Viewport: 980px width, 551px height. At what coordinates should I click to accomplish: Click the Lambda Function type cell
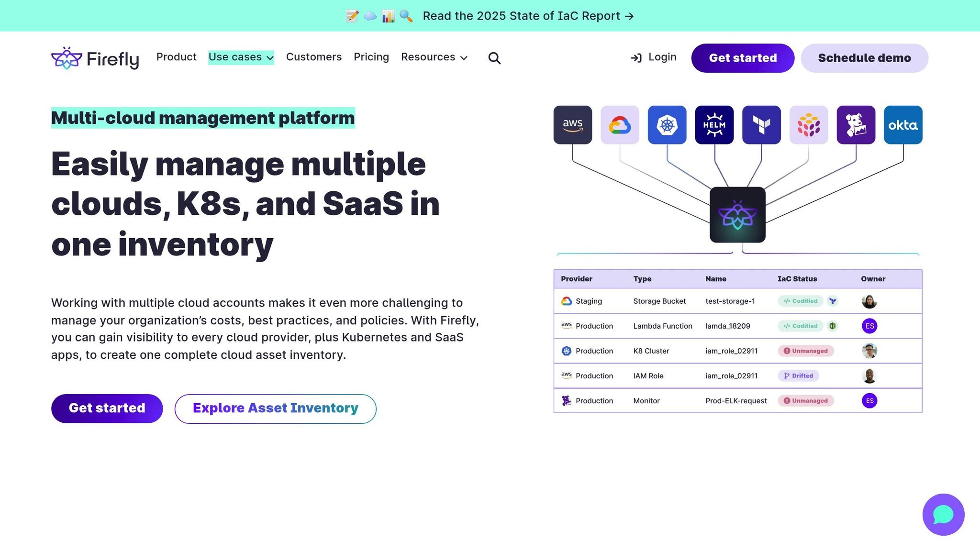663,326
